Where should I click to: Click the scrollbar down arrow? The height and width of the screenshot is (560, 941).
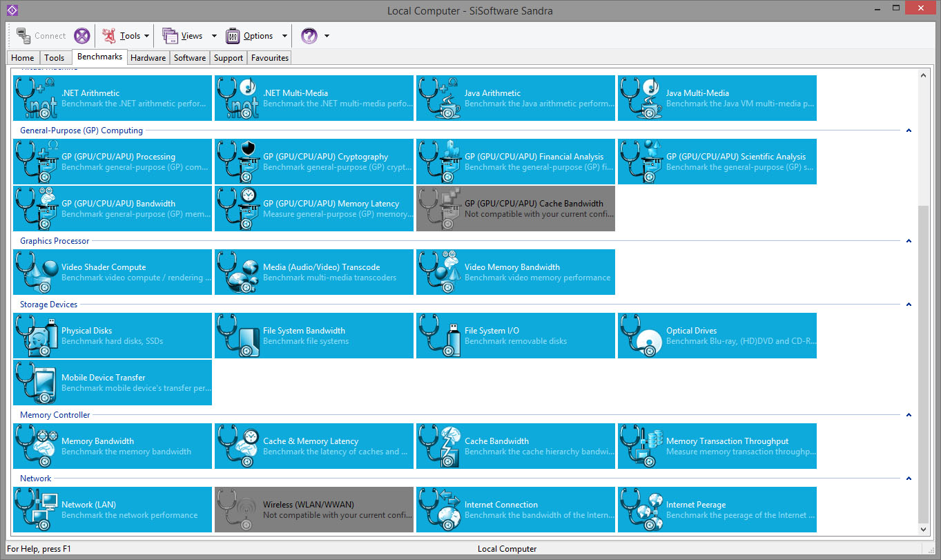pos(924,530)
